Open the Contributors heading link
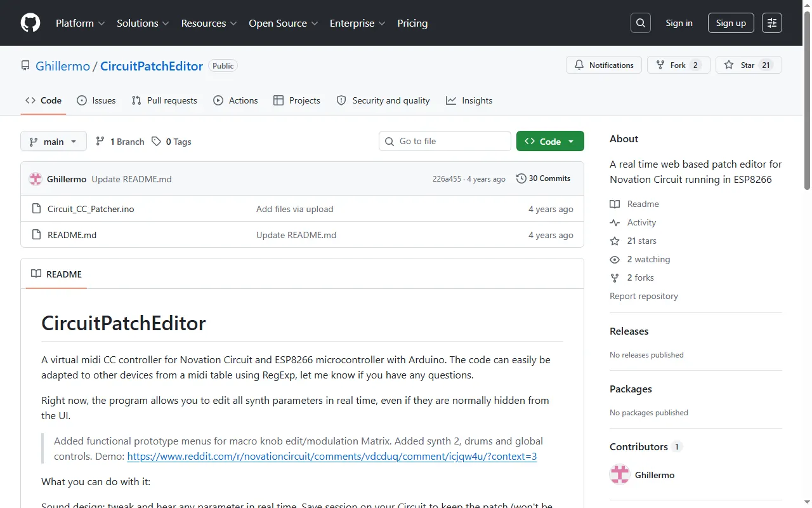The width and height of the screenshot is (812, 508). (x=645, y=446)
